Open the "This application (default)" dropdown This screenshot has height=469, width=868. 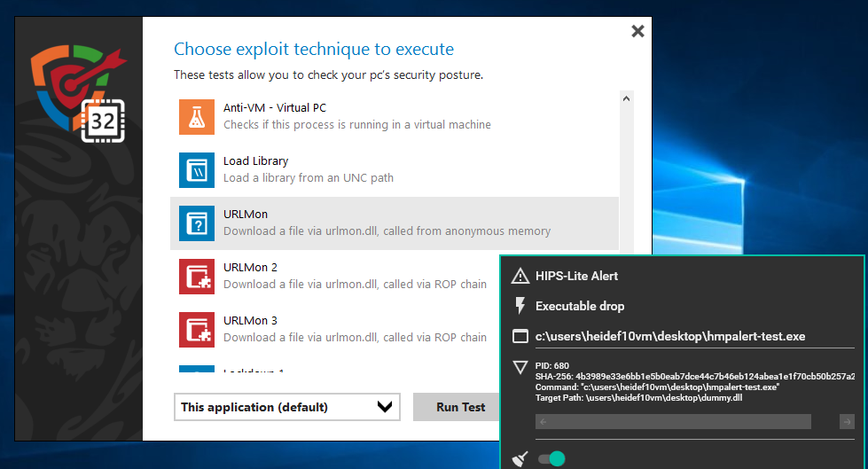[286, 407]
